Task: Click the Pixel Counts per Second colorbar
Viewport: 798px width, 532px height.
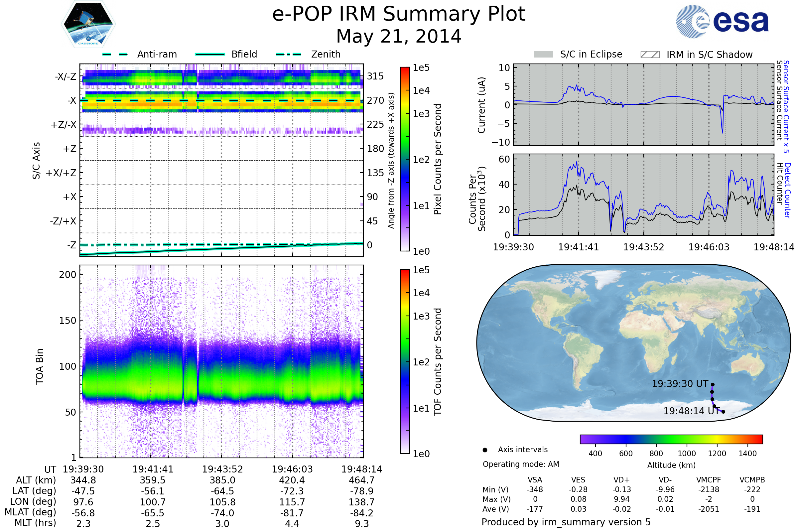Action: point(405,159)
